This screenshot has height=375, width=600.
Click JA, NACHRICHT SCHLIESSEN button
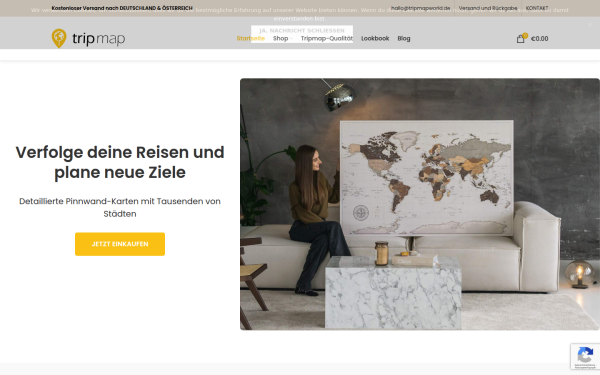(302, 31)
